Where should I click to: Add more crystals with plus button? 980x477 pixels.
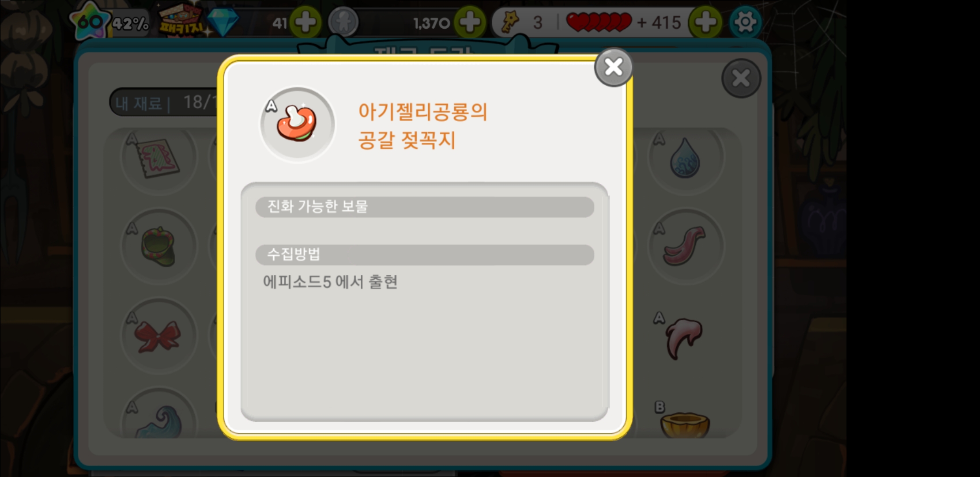[x=306, y=22]
